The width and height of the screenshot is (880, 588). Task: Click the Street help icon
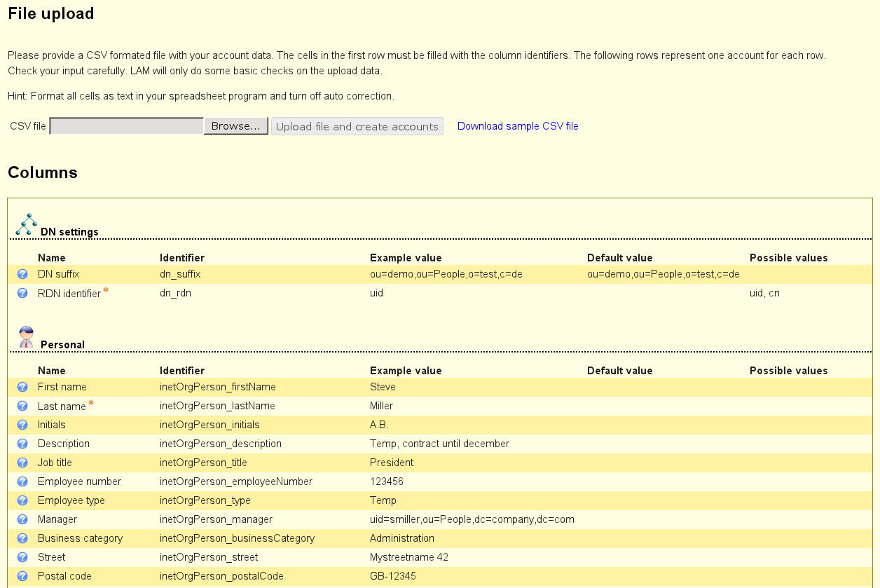[x=22, y=557]
